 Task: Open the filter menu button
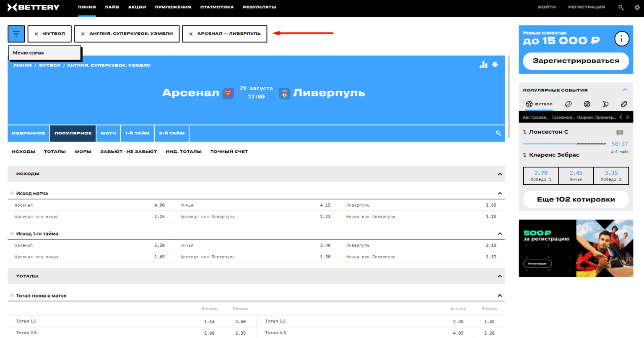[x=16, y=34]
